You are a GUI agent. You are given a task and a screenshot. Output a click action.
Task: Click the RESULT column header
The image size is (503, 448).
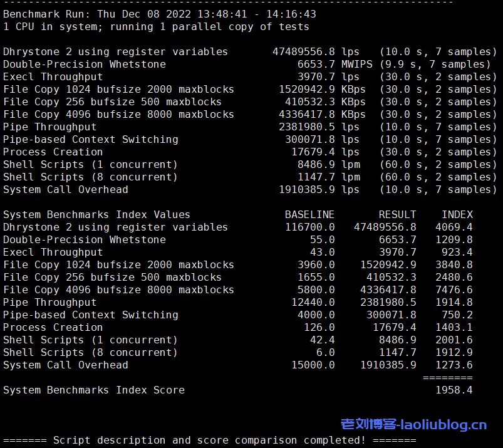click(x=397, y=214)
